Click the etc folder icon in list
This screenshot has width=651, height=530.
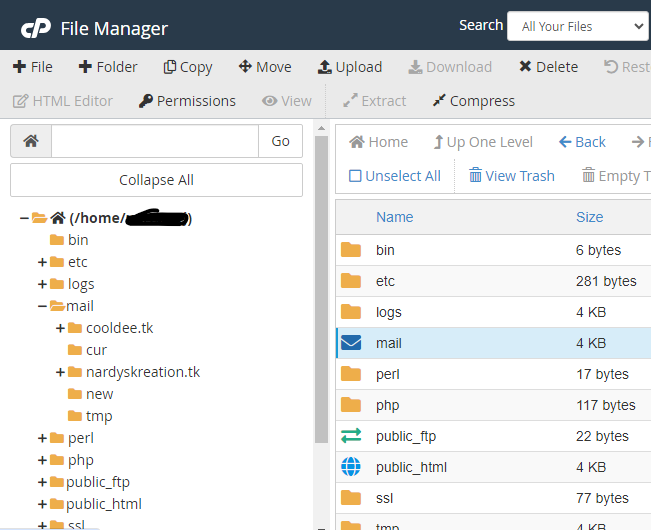[351, 281]
